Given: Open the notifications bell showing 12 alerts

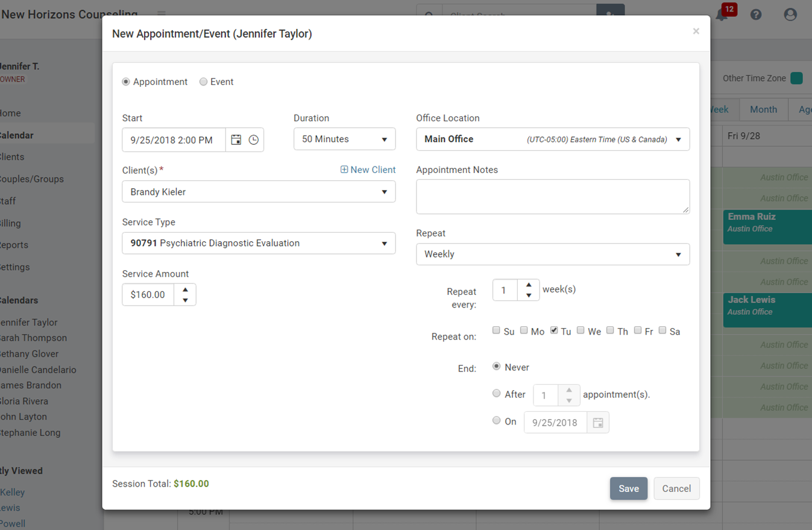Looking at the screenshot, I should (722, 14).
